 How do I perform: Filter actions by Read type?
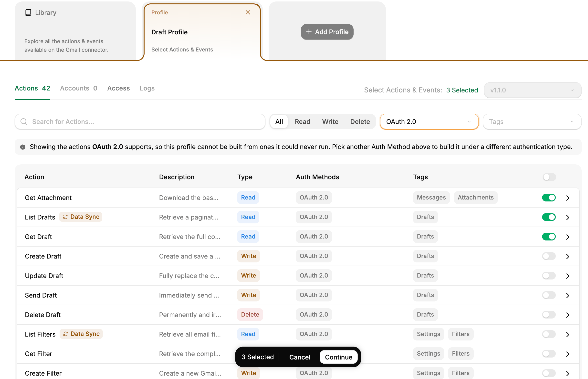click(x=302, y=121)
